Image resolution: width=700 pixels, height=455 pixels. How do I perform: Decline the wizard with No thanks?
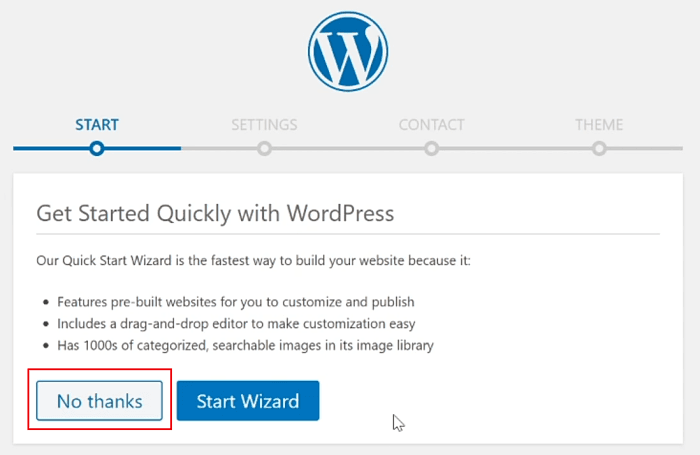(x=100, y=401)
